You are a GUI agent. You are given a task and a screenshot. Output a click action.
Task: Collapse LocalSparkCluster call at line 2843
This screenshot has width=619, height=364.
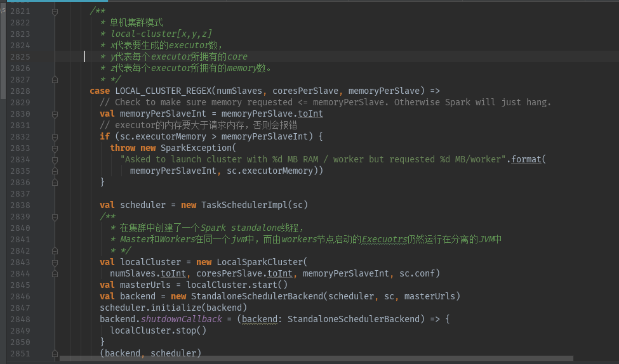[x=55, y=263]
